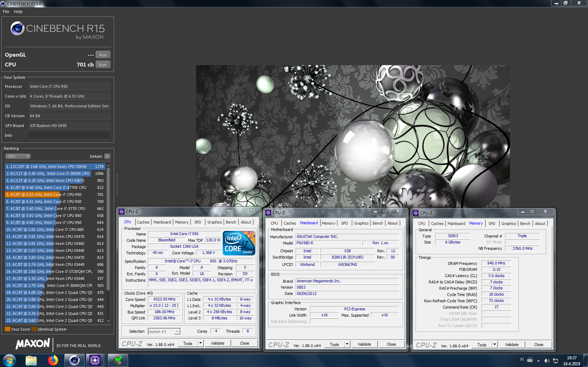The width and height of the screenshot is (588, 367).
Task: Expand Tools dropdown arrow in Memory window
Action: coord(495,345)
